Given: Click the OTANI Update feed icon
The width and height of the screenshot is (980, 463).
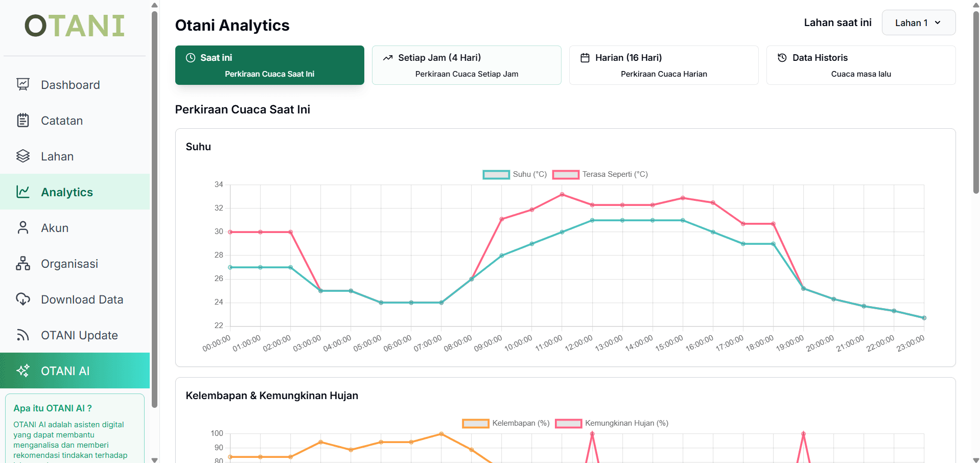Looking at the screenshot, I should click(23, 335).
